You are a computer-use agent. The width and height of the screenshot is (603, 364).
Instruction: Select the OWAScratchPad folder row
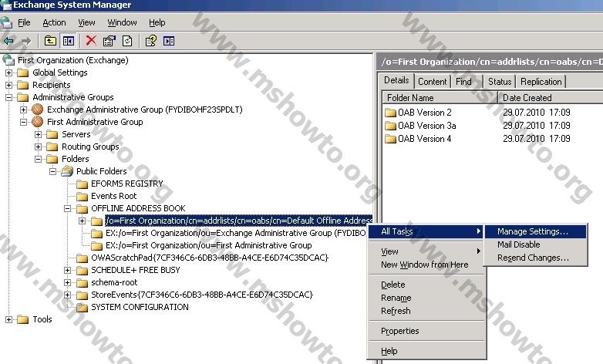[210, 258]
